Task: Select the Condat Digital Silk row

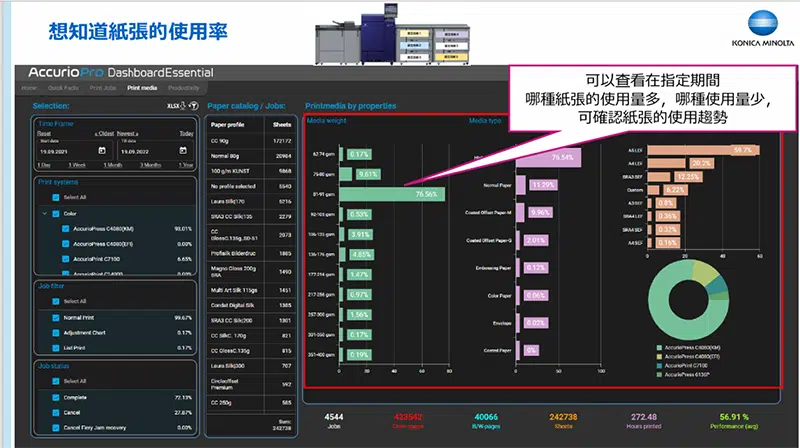Action: [251, 305]
